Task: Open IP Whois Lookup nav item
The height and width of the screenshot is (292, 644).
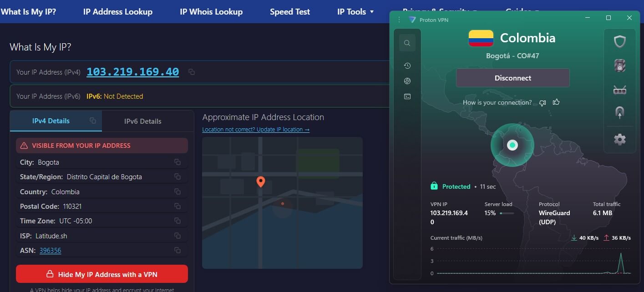Action: (x=211, y=12)
